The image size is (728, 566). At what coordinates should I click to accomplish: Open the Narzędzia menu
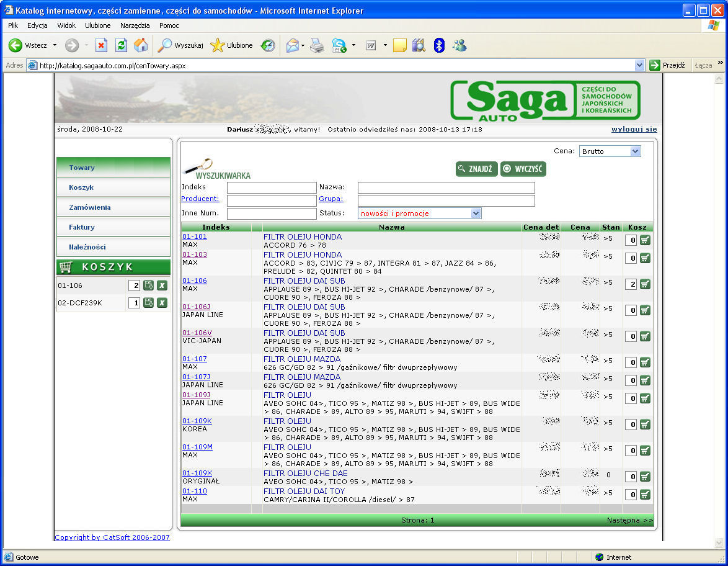(x=135, y=25)
